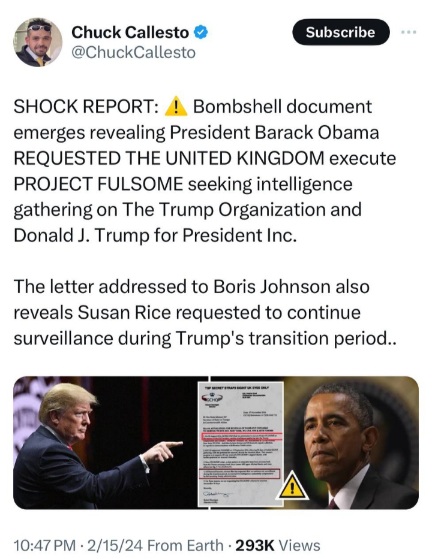Click the blue verified badge
This screenshot has height=559, width=432.
click(201, 32)
